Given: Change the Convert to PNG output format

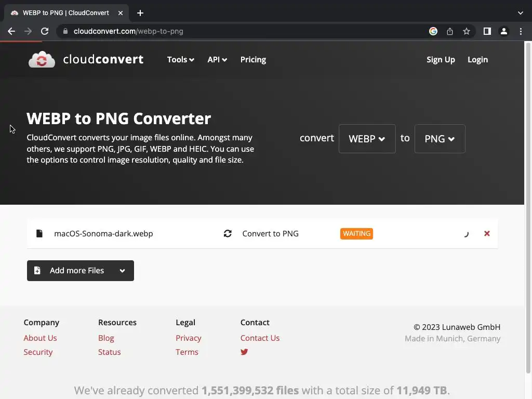Looking at the screenshot, I should (x=270, y=233).
